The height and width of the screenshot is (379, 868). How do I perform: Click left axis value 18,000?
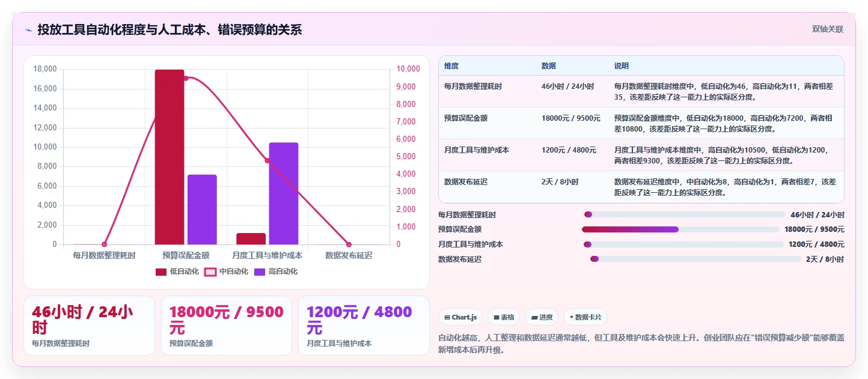[x=45, y=69]
